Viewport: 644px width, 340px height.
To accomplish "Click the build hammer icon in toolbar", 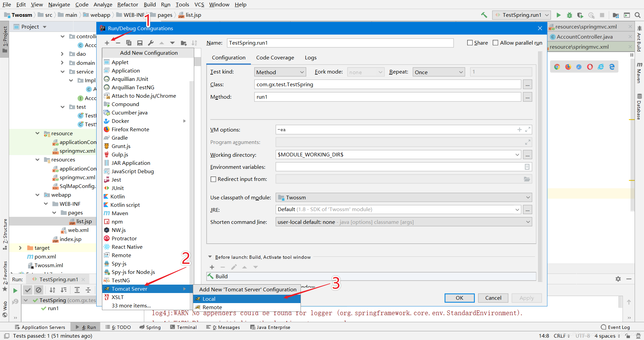I will tap(484, 15).
